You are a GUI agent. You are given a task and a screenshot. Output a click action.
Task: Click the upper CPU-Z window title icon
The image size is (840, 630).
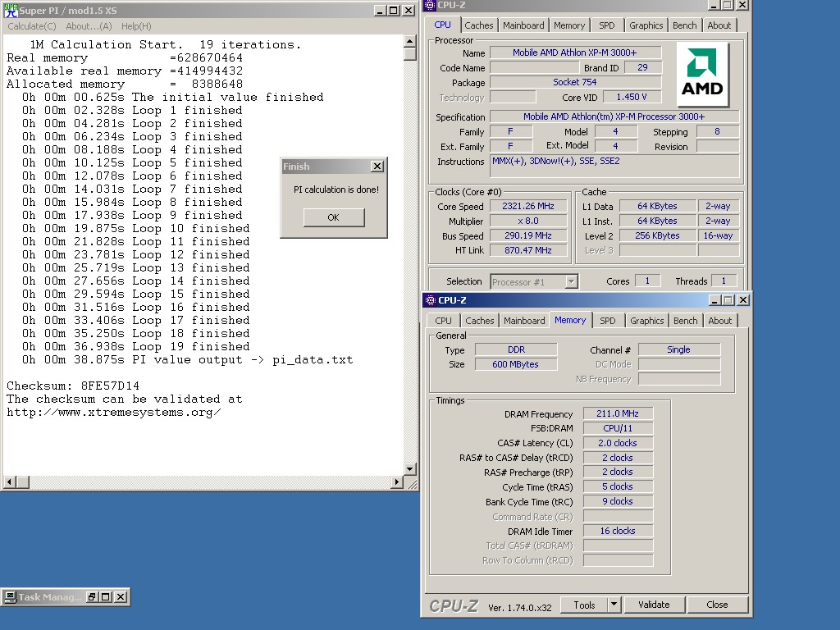(x=430, y=6)
